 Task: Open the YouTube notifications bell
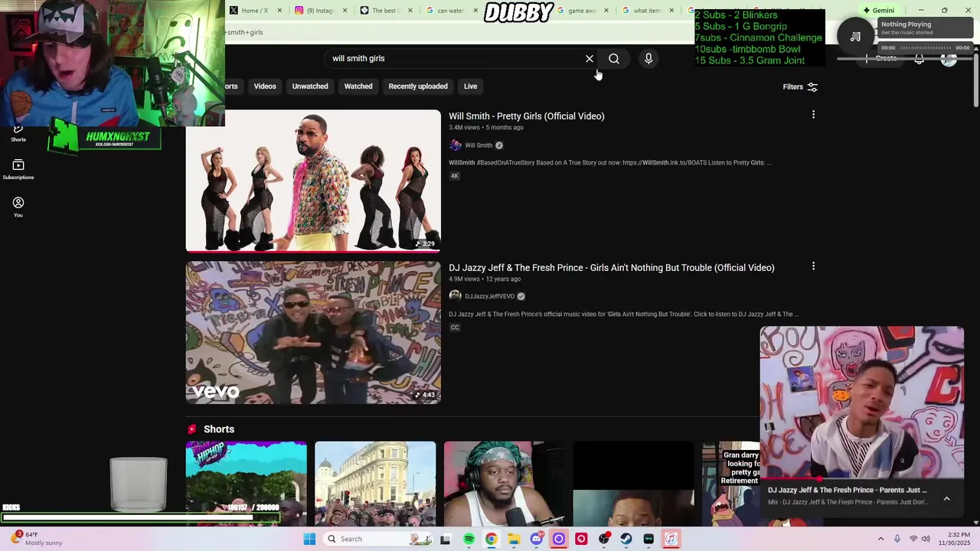click(x=919, y=59)
